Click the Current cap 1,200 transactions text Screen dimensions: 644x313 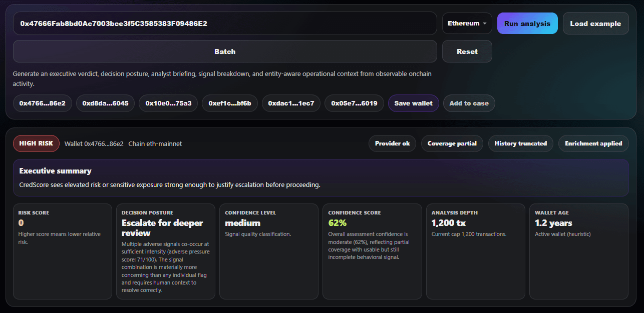[468, 234]
